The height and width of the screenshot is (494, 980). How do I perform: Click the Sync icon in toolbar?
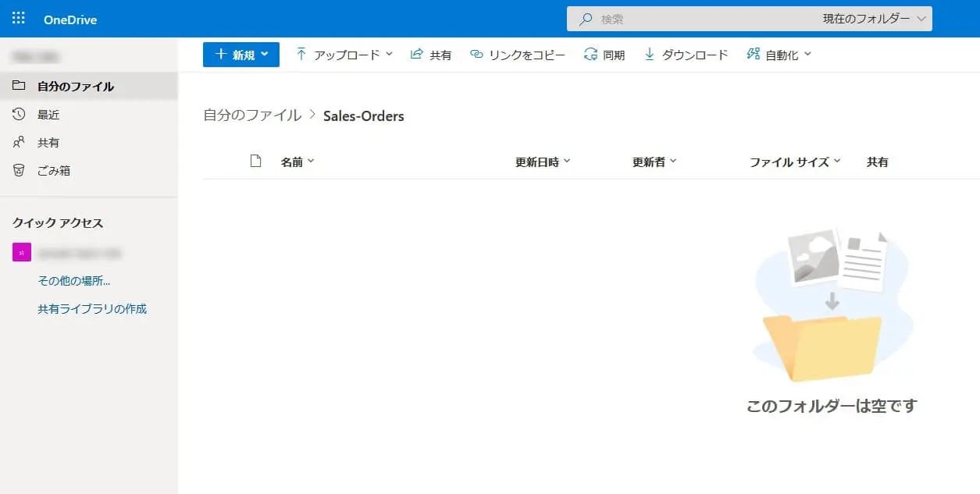(x=590, y=55)
